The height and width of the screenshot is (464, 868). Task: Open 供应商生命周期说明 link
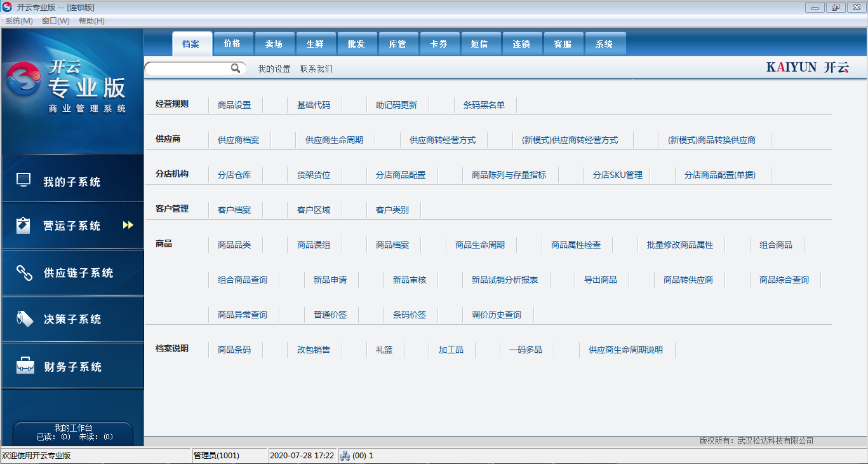coord(625,350)
